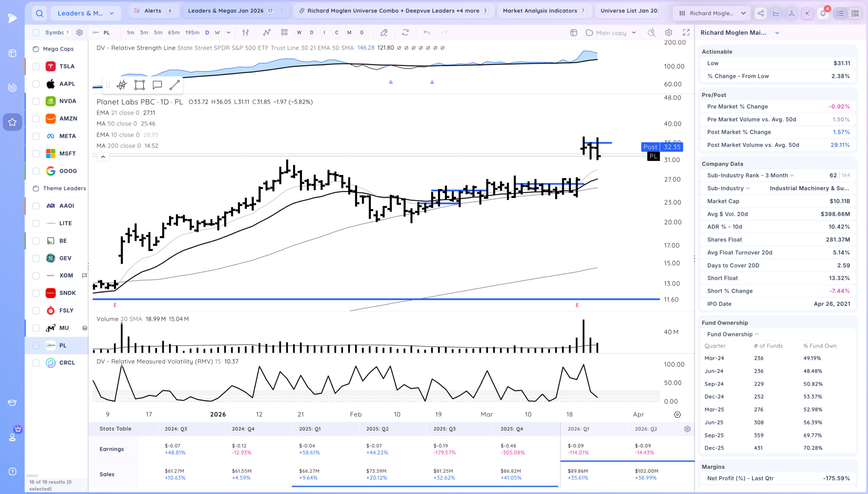Collapse the Fund Ownership section

point(733,334)
